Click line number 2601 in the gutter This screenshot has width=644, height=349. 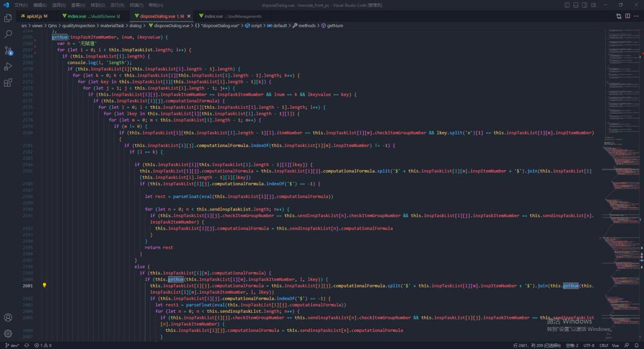[28, 285]
